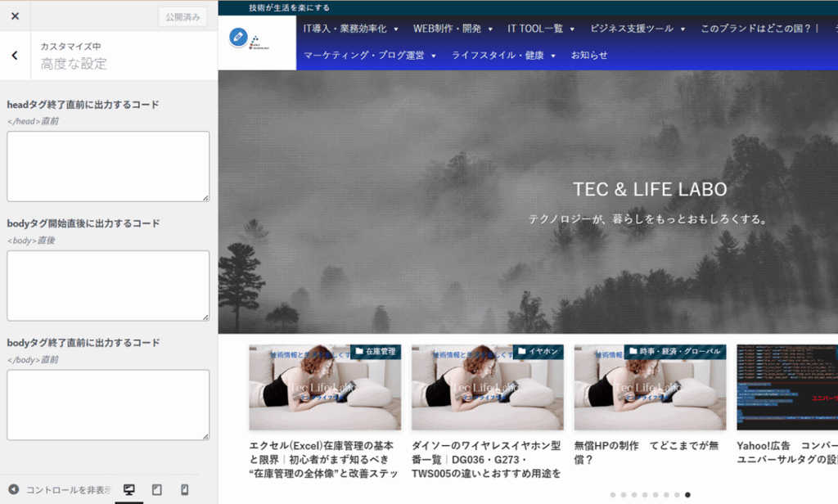
Task: Expand the WEB制作・開発 dropdown menu
Action: pos(453,29)
